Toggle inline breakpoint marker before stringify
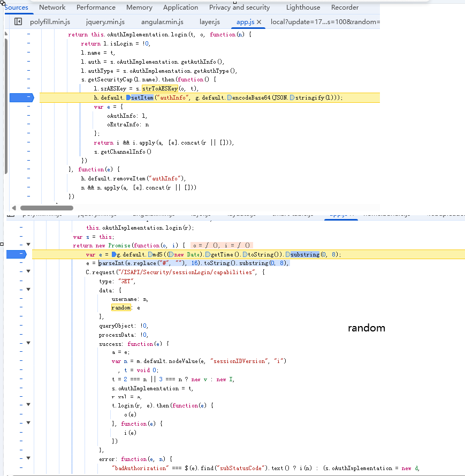 pyautogui.click(x=292, y=98)
